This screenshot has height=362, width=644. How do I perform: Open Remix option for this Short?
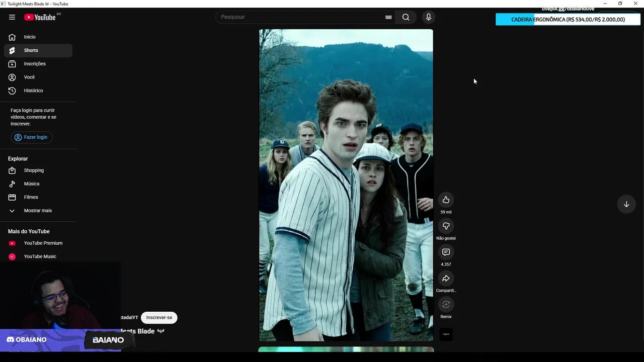click(x=446, y=305)
